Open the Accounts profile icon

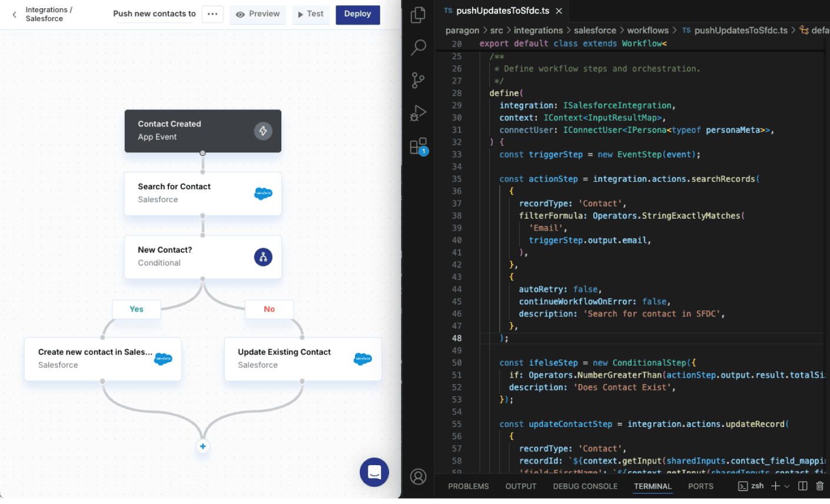click(x=418, y=476)
